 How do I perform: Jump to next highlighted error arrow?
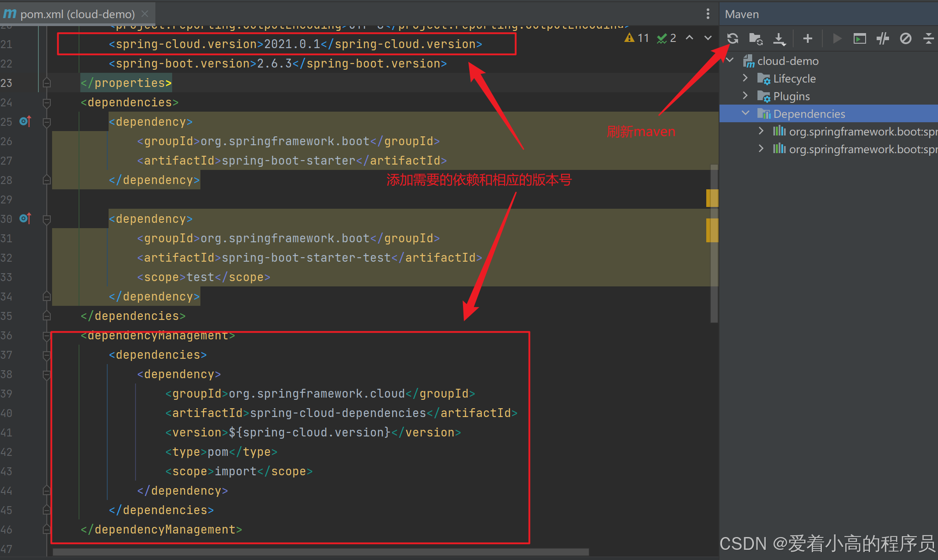click(708, 38)
